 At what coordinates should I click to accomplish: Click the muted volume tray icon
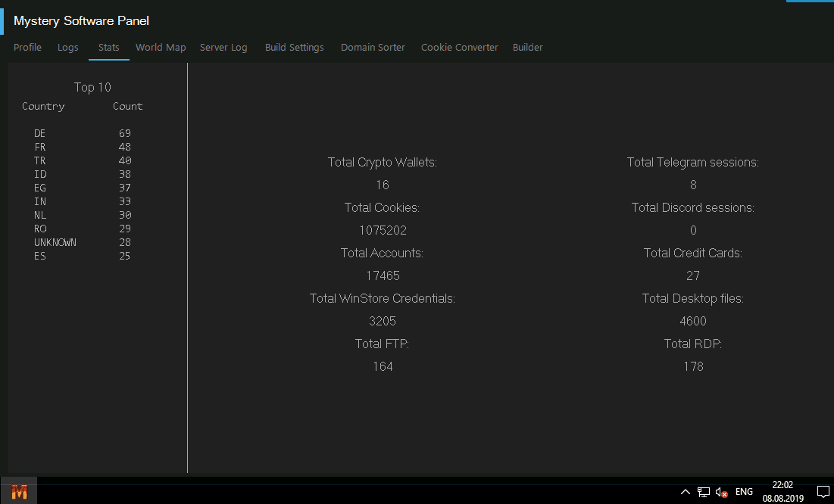pos(721,492)
